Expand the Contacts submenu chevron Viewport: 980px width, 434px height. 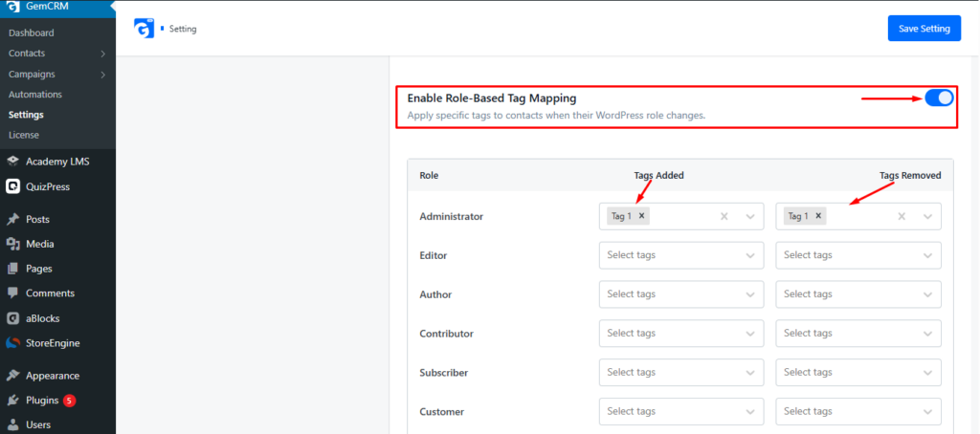tap(103, 54)
